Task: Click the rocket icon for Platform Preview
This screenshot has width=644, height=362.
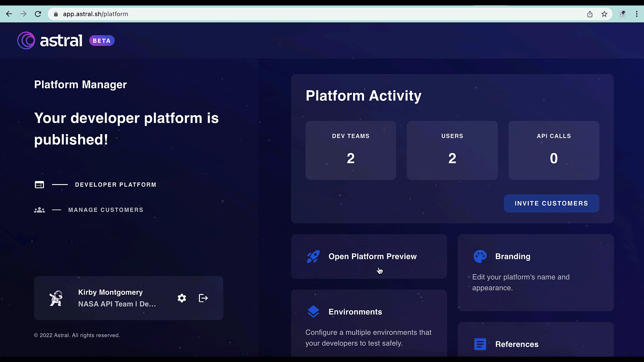Action: [x=313, y=257]
